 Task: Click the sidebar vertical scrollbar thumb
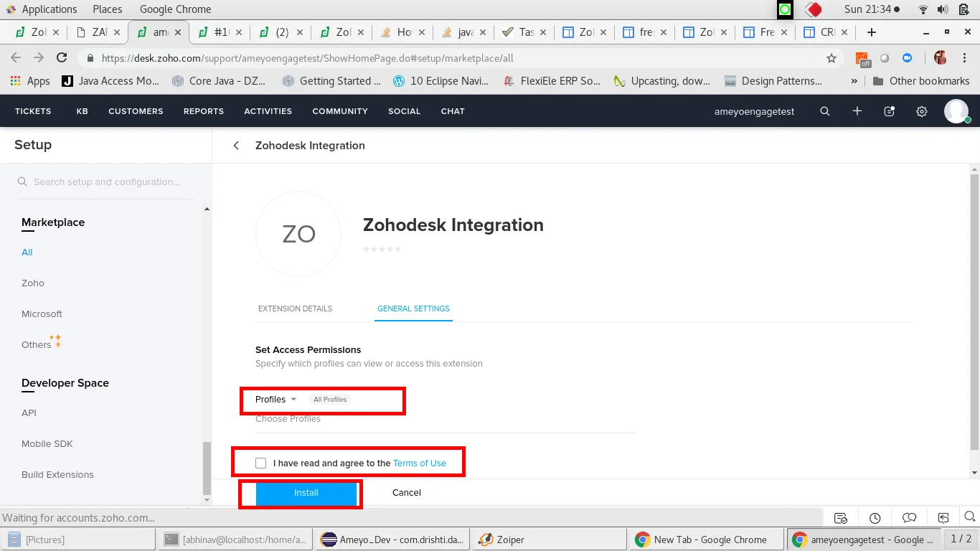(207, 468)
